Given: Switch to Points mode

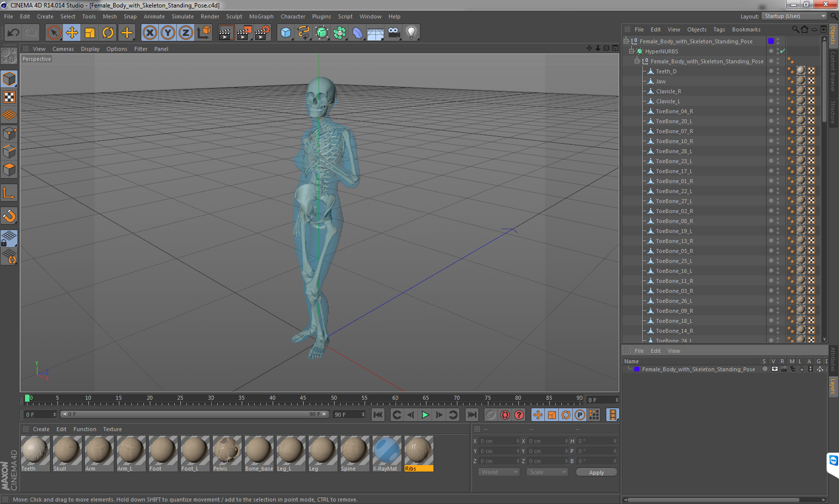Looking at the screenshot, I should click(9, 134).
